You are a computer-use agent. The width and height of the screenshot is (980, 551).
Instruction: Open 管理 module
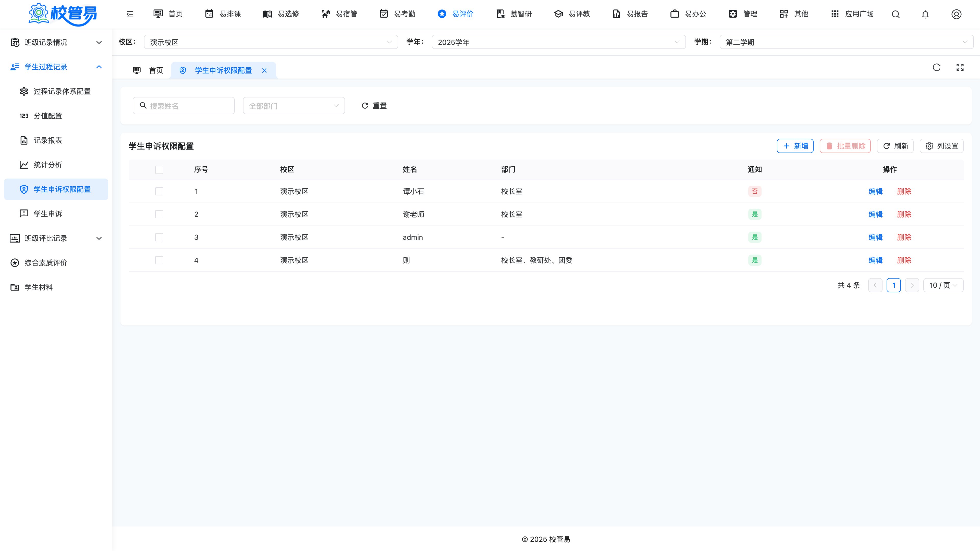[743, 14]
